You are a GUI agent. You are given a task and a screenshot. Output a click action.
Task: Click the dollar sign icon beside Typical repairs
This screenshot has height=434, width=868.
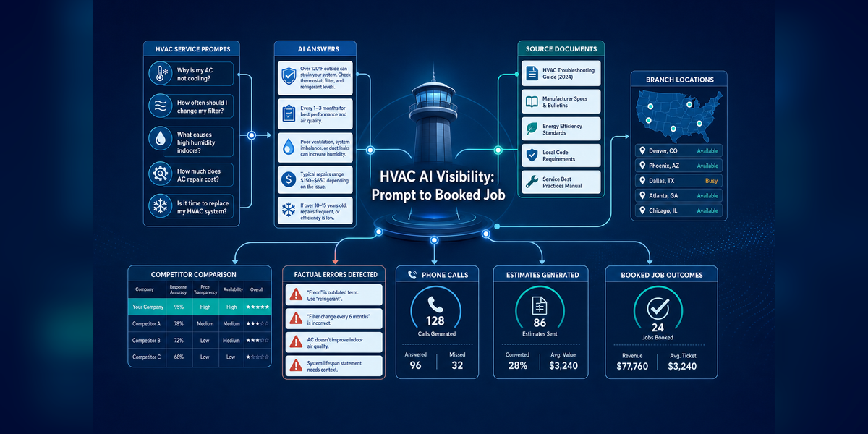[x=289, y=179]
